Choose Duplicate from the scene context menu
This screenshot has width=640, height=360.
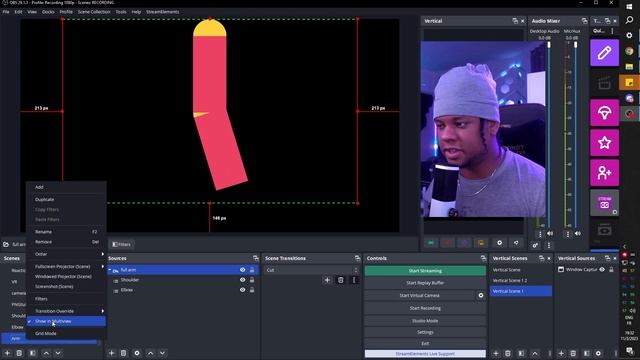coord(66,200)
